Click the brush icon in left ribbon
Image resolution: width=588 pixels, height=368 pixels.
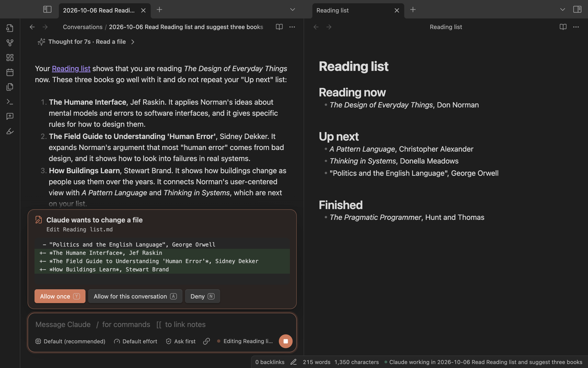pos(10,131)
